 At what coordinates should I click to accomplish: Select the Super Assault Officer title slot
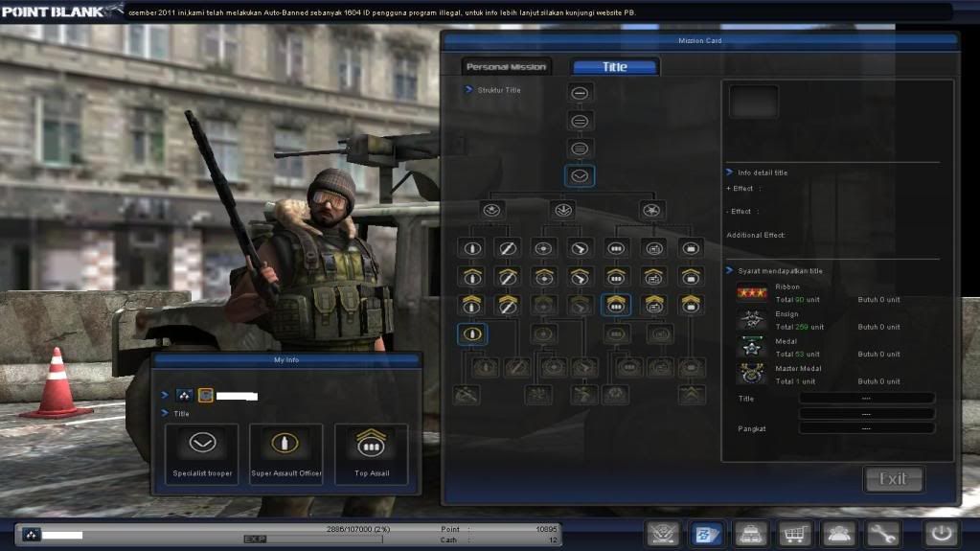pyautogui.click(x=285, y=454)
